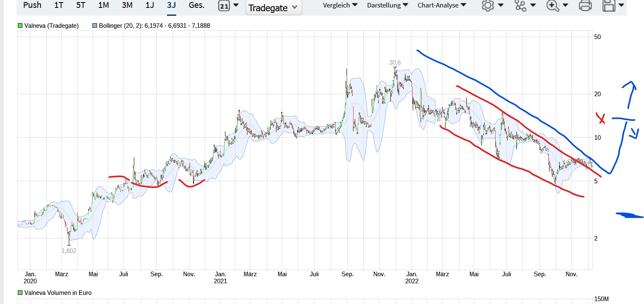Open the save chart icon
This screenshot has width=644, height=304.
[609, 6]
